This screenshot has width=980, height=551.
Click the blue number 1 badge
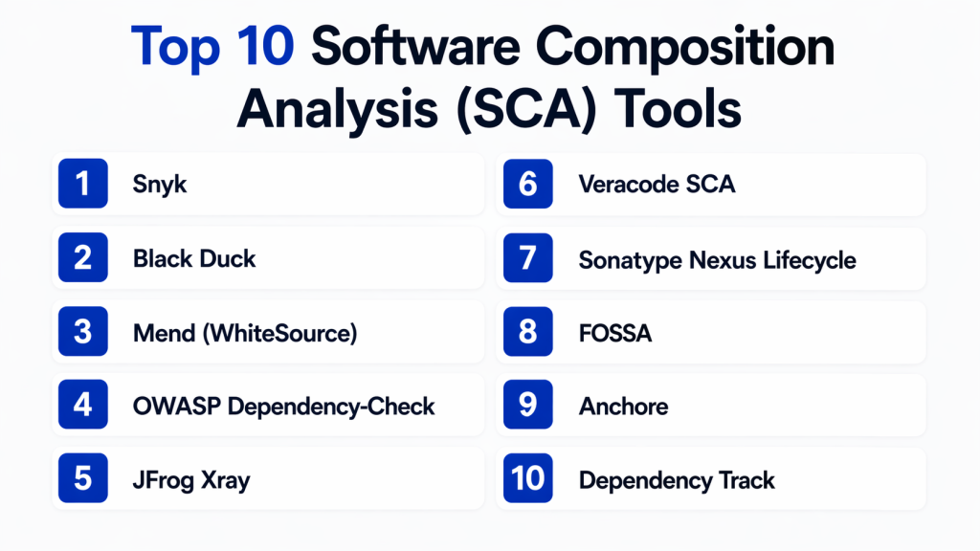pyautogui.click(x=82, y=184)
